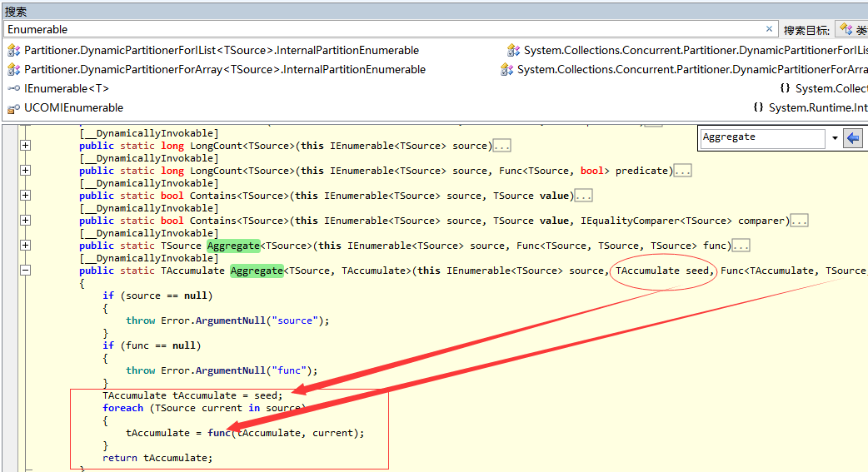The image size is (868, 472).
Task: Select DynamicPartitionerForArray InternalPartitionEnumerable result
Action: point(225,70)
